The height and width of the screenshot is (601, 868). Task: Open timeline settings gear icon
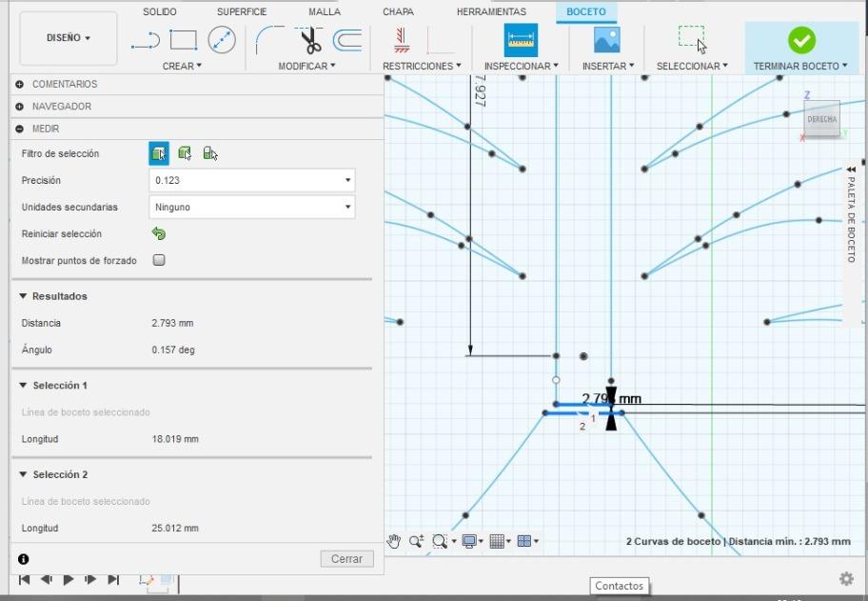click(846, 579)
